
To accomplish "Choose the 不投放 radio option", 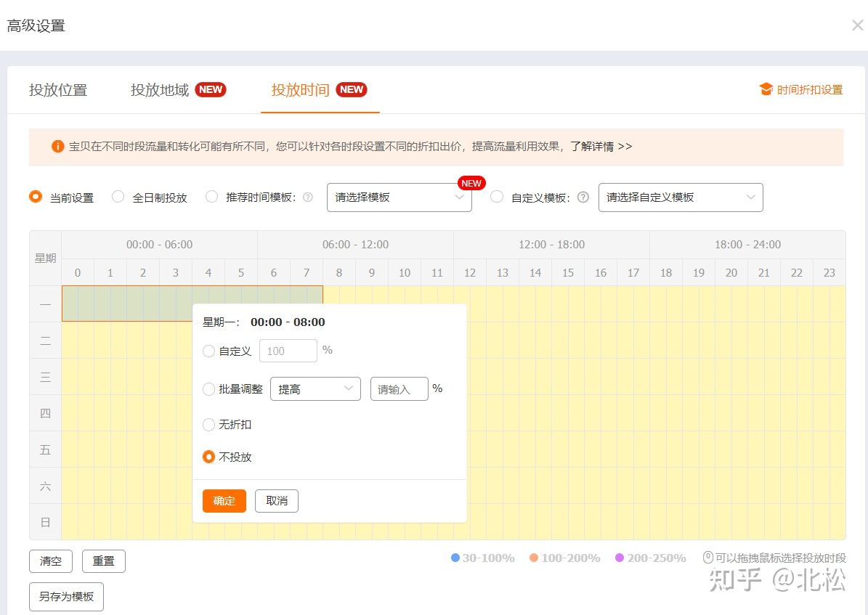I will point(208,457).
